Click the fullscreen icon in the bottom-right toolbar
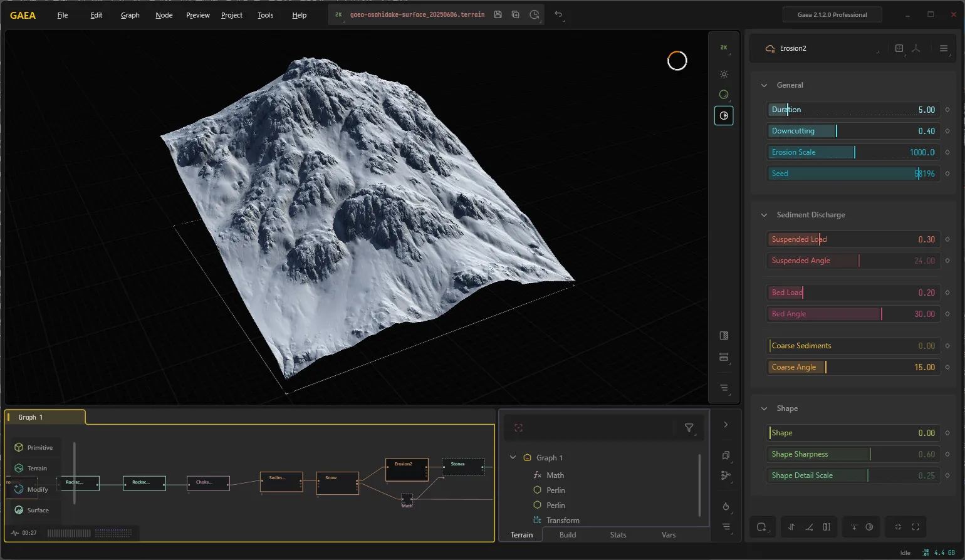965x560 pixels. [915, 527]
